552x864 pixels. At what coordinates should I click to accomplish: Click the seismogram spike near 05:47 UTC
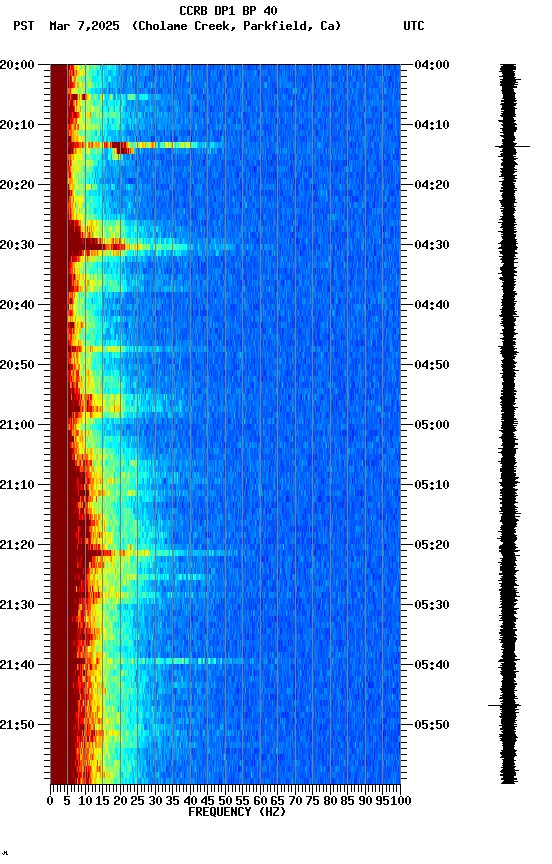pyautogui.click(x=504, y=705)
